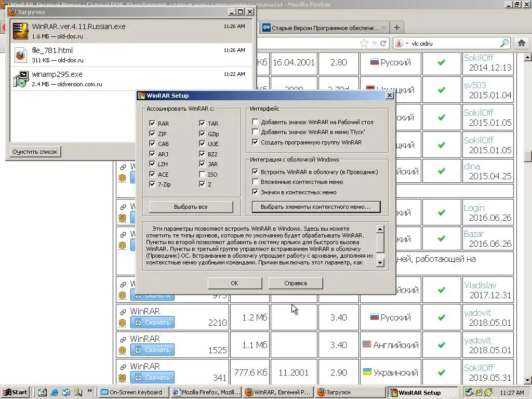Open the URL bar history dropdown arrow
532x399 pixels.
pyautogui.click(x=374, y=43)
